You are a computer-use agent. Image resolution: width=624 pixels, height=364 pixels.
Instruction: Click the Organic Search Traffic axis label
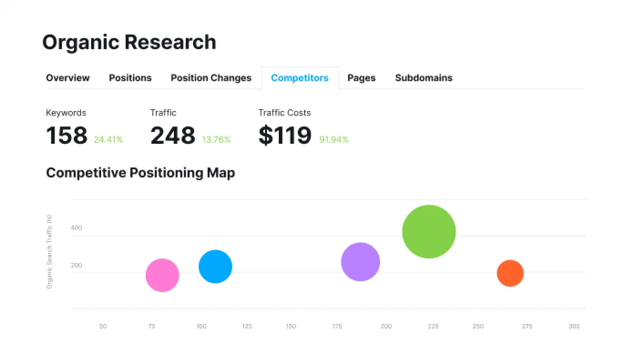pyautogui.click(x=50, y=252)
